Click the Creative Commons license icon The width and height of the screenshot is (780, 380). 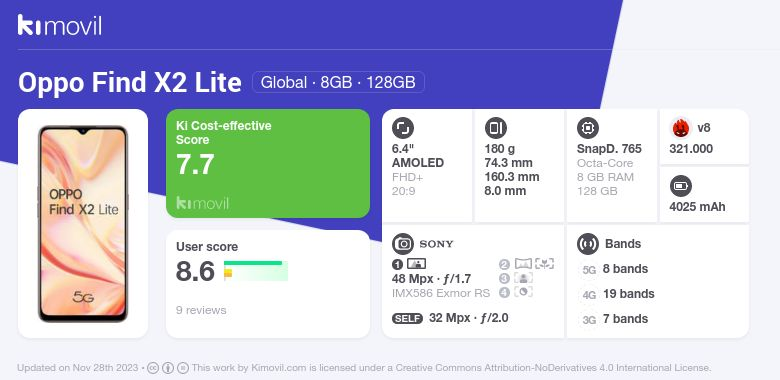click(153, 368)
